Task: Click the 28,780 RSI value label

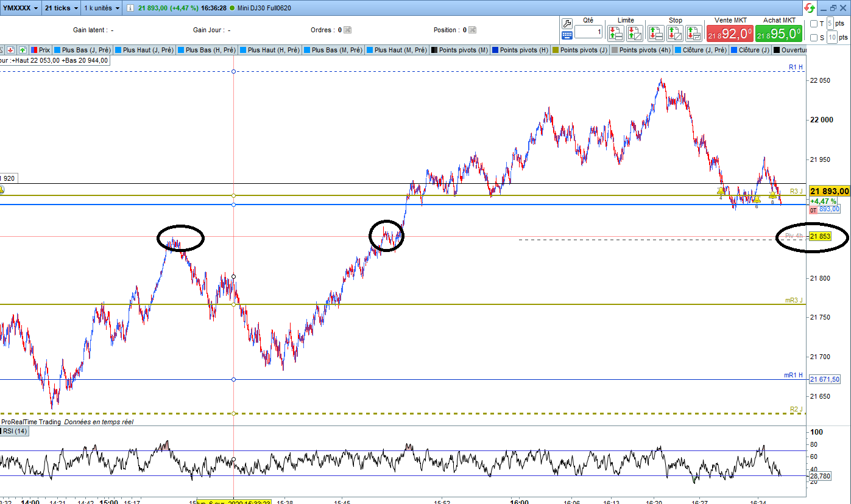Action: pos(820,475)
